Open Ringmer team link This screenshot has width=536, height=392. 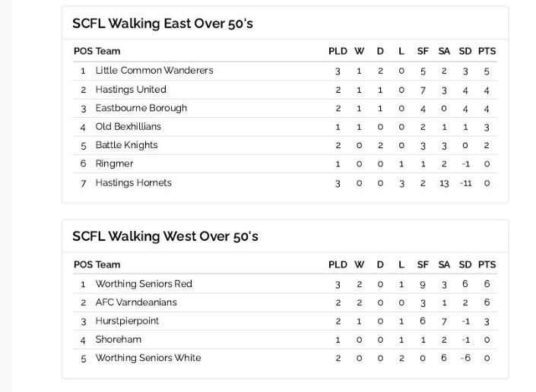[114, 163]
